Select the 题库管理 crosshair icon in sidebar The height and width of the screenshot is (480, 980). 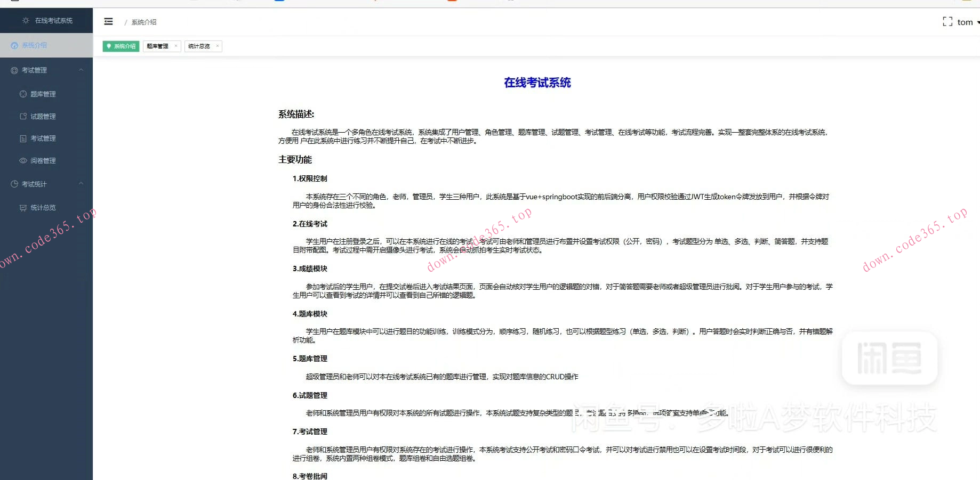click(23, 93)
